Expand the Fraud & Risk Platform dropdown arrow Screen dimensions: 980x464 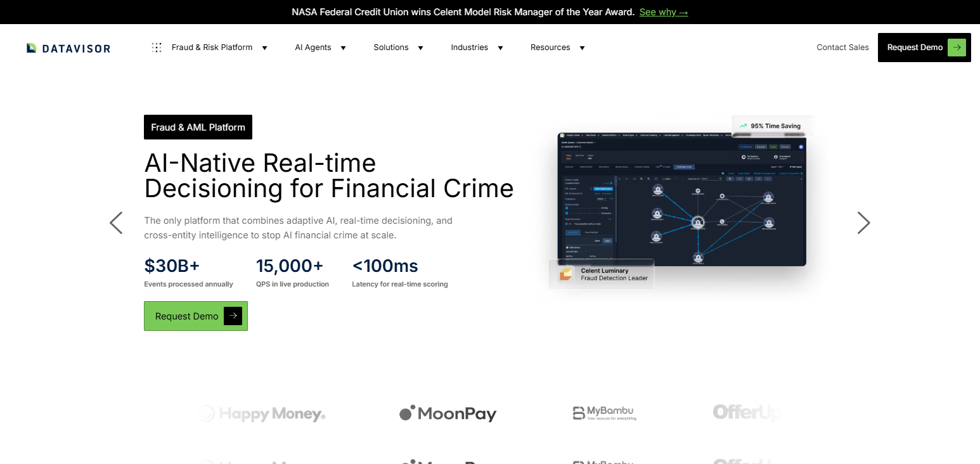(264, 48)
